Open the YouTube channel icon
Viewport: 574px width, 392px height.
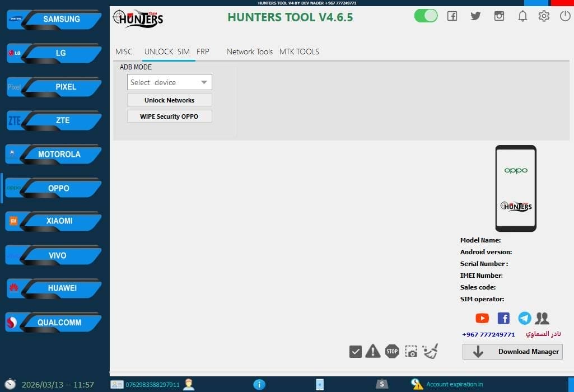click(x=482, y=318)
